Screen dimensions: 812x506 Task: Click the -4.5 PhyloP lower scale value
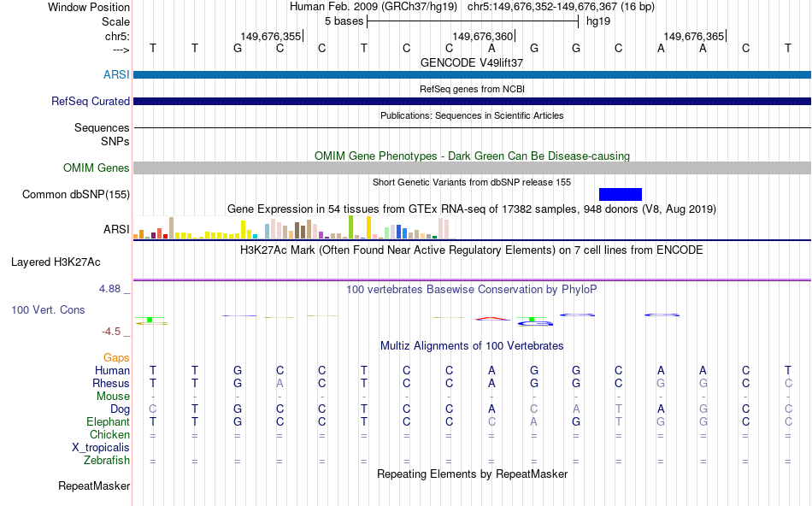pos(111,332)
